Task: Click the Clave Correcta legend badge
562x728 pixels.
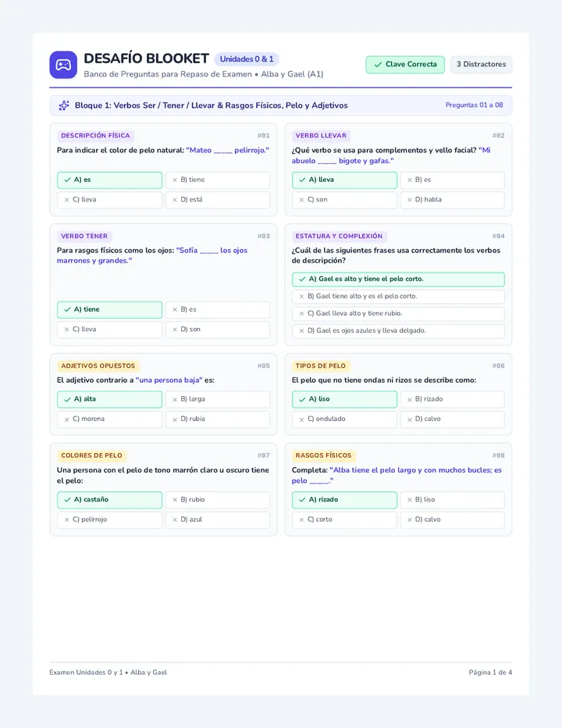Action: point(405,65)
